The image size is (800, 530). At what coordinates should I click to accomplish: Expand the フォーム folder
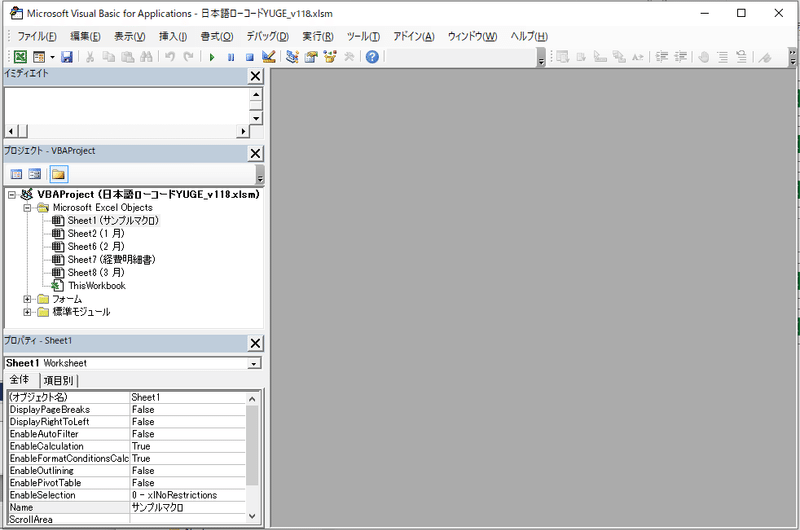point(27,299)
